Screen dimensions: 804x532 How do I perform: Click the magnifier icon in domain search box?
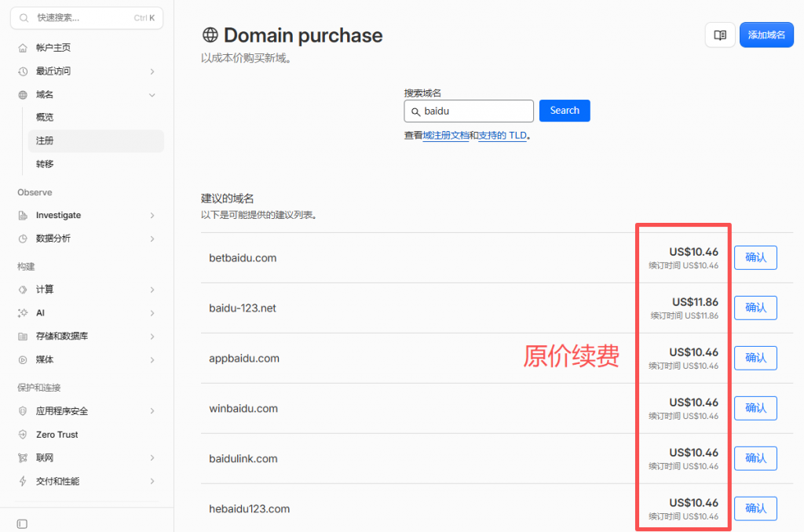pyautogui.click(x=416, y=111)
